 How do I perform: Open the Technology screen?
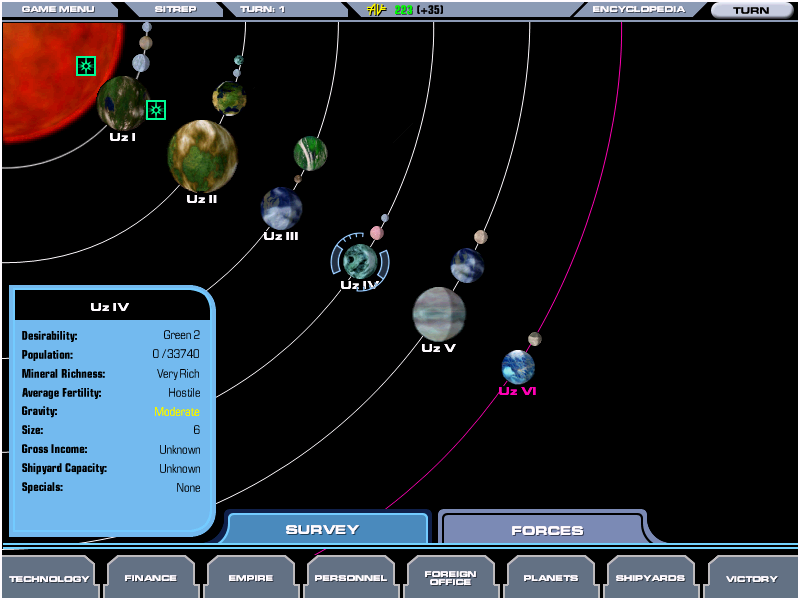point(49,578)
